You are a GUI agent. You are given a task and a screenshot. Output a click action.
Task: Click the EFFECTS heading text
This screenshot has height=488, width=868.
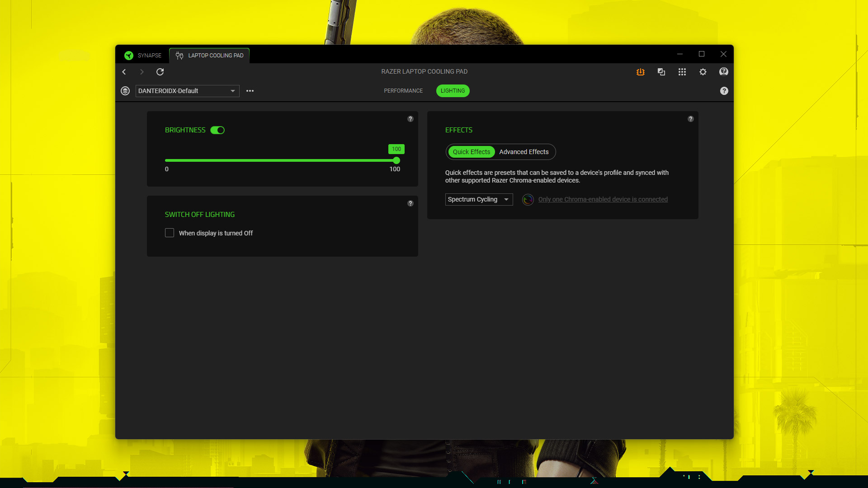pos(459,130)
